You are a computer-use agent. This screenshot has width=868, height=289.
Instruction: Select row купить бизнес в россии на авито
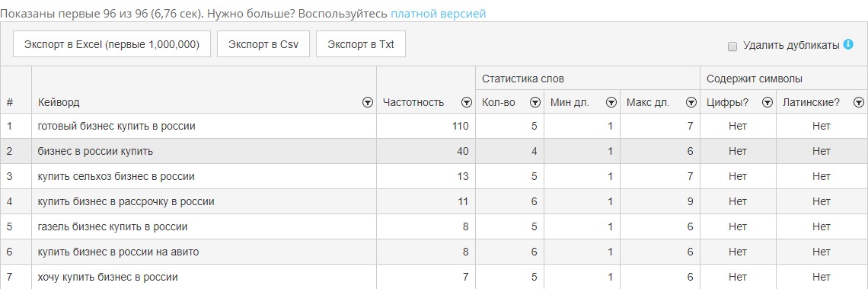point(434,252)
